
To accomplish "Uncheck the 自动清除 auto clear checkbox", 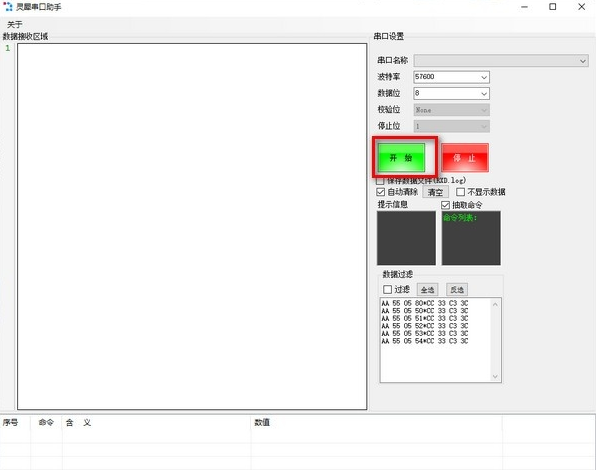I will pos(380,192).
